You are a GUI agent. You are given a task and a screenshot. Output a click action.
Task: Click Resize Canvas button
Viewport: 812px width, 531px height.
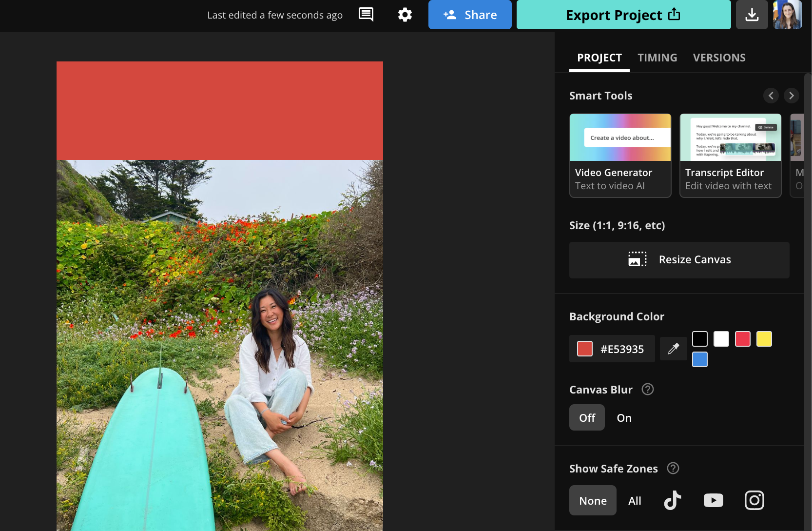[679, 260]
